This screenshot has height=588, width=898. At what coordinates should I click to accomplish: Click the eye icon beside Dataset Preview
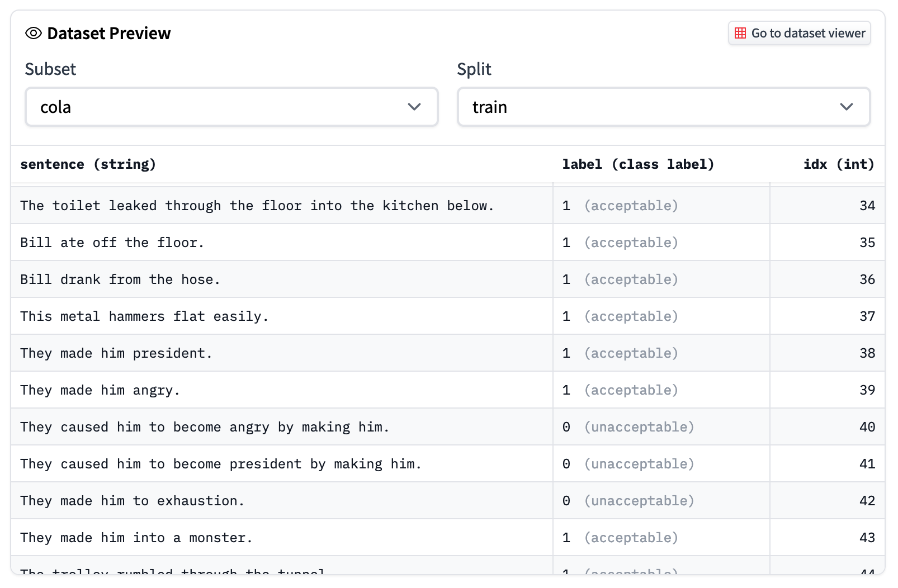point(34,34)
